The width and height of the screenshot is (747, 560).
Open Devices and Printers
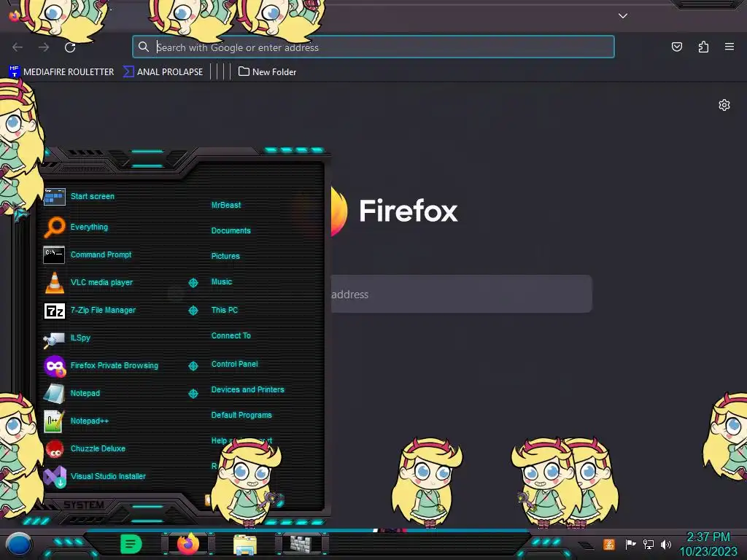point(248,389)
